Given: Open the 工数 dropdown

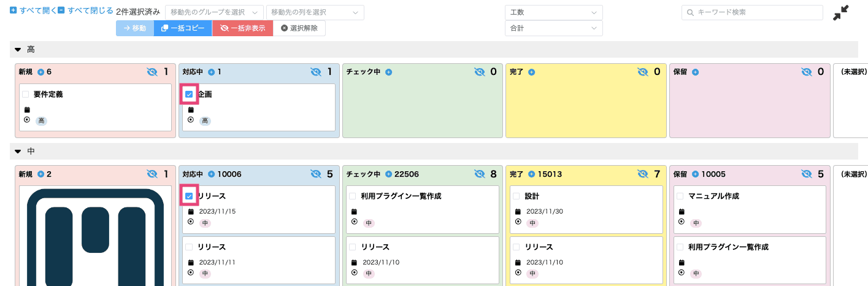Looking at the screenshot, I should 554,12.
